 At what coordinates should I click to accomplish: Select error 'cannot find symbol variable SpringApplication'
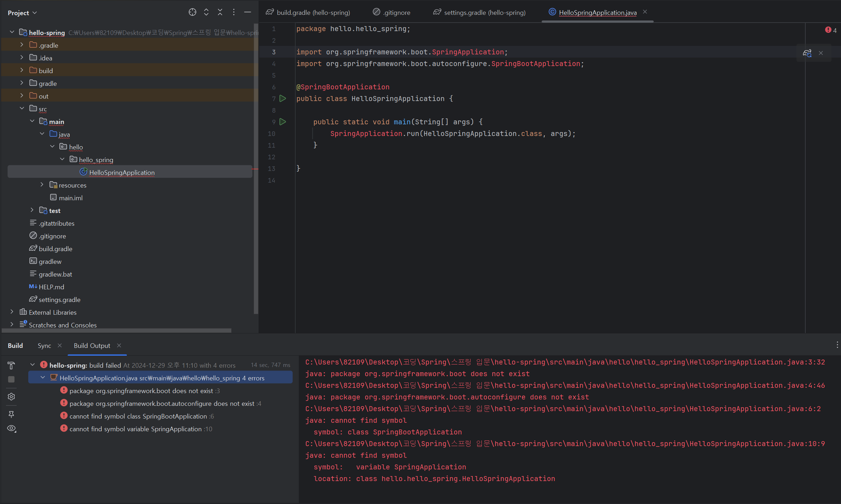pyautogui.click(x=141, y=429)
